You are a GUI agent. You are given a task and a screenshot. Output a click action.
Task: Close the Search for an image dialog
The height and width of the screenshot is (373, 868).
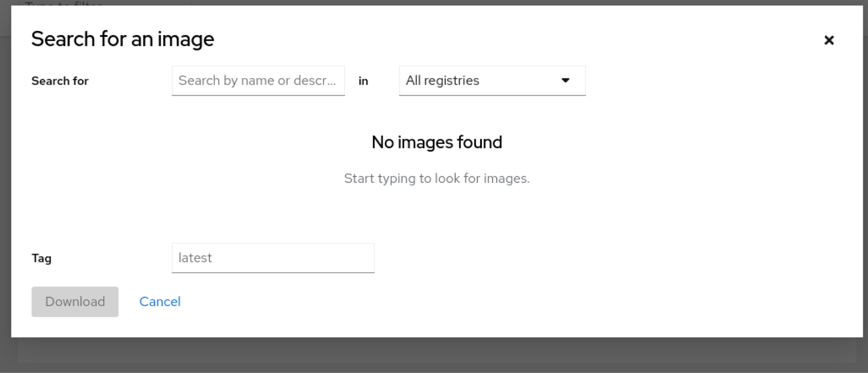[x=829, y=40]
